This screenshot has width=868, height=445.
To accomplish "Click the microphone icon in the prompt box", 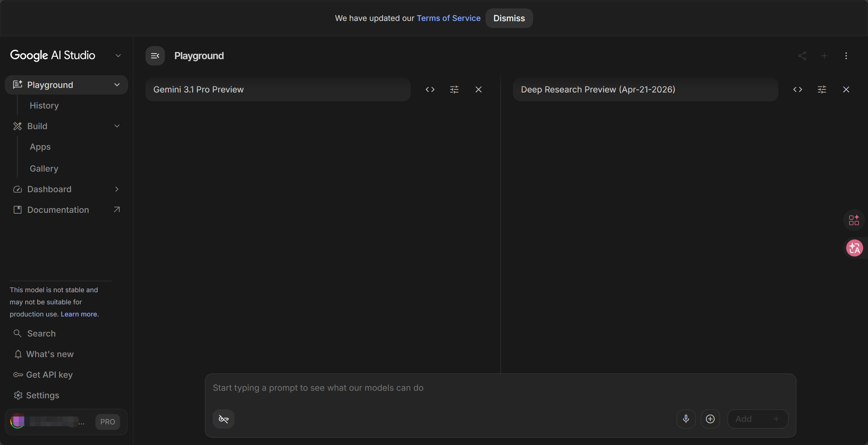I will 686,419.
